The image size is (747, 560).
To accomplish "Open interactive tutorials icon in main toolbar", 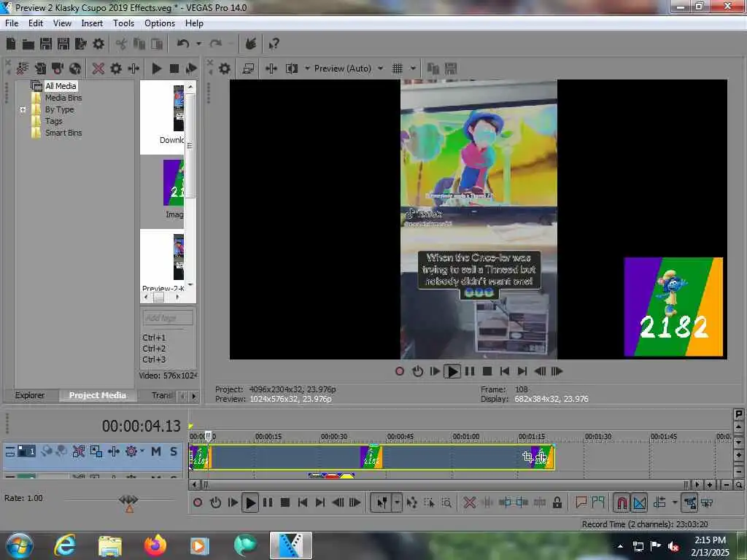I will [251, 44].
